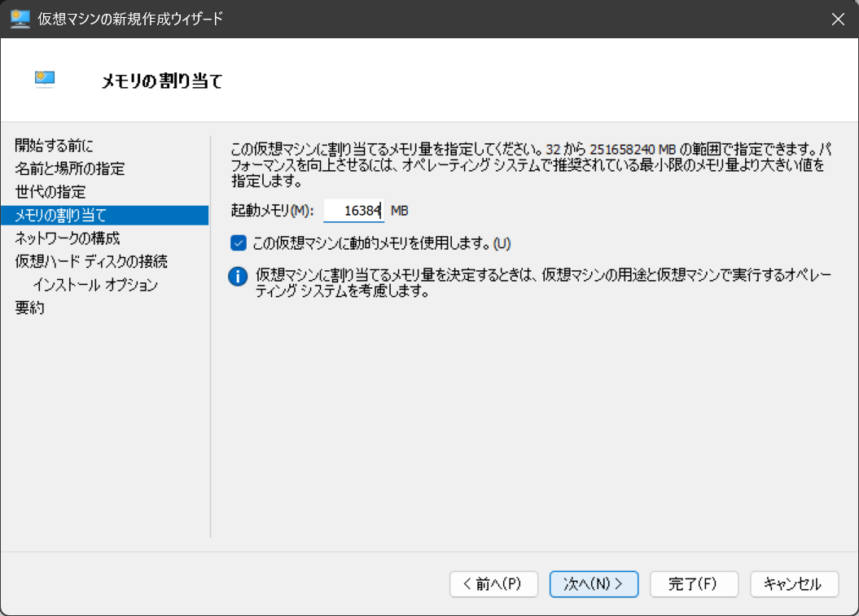This screenshot has height=616, width=859.
Task: Select メモリの割り当て in the sidebar
Action: (61, 215)
